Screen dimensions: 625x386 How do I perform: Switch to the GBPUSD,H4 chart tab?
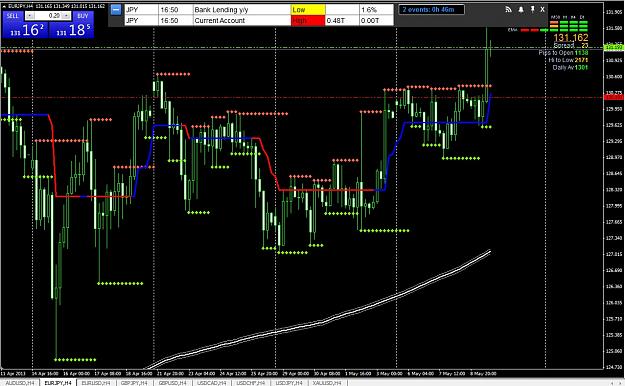[173, 383]
